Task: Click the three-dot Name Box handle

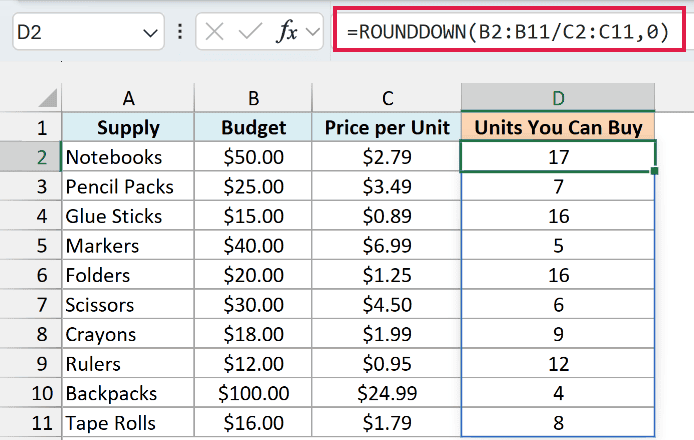Action: coord(180,32)
